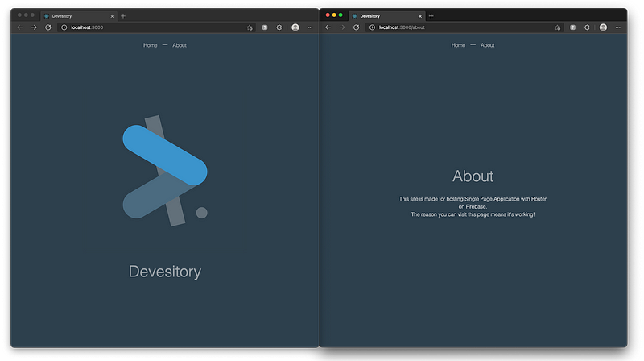Click the refresh-style extension icon in right window

pos(587,27)
